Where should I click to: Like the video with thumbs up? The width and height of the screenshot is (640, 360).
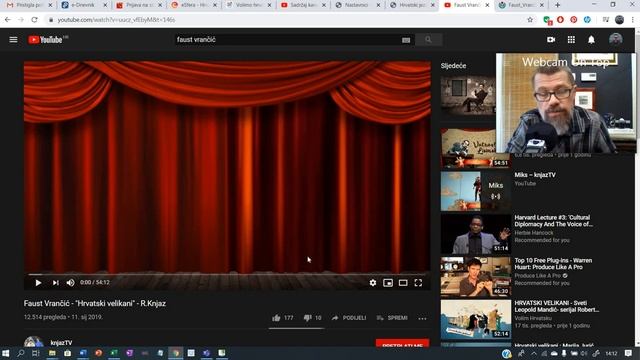[x=282, y=318]
